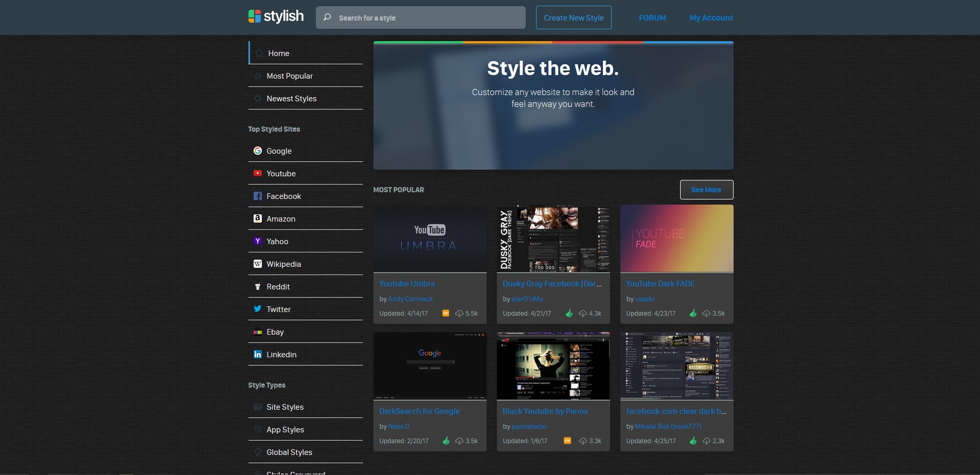Screen dimensions: 980x475
Task: Open author Nass O profile
Action: tap(399, 426)
